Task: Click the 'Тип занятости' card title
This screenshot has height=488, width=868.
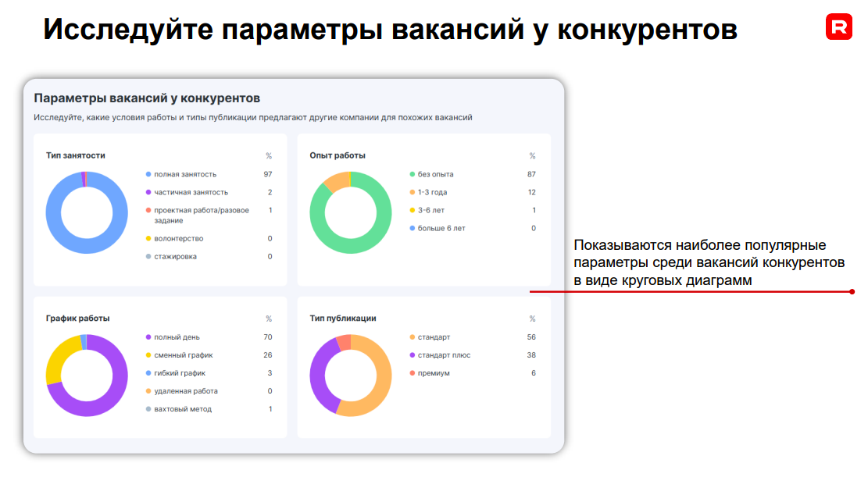Action: pyautogui.click(x=75, y=155)
